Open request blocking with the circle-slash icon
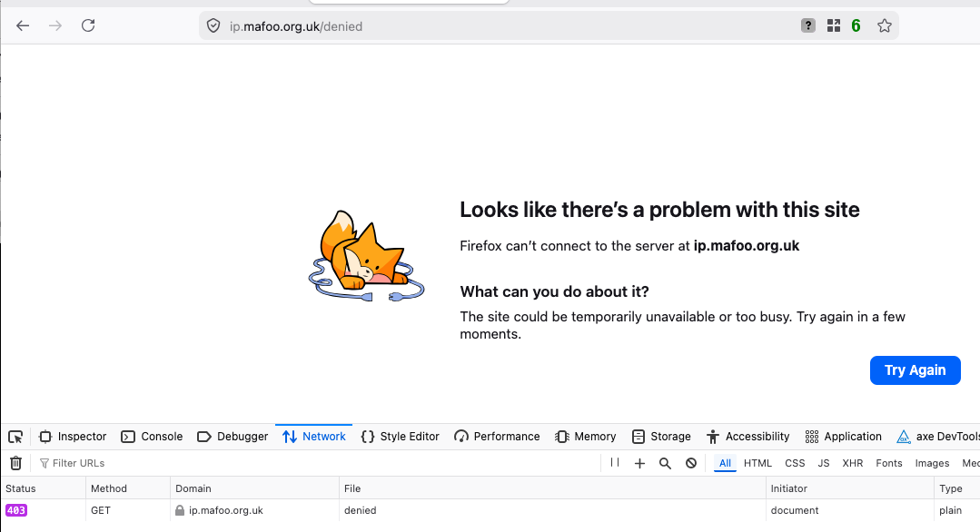The width and height of the screenshot is (980, 532). (x=691, y=463)
